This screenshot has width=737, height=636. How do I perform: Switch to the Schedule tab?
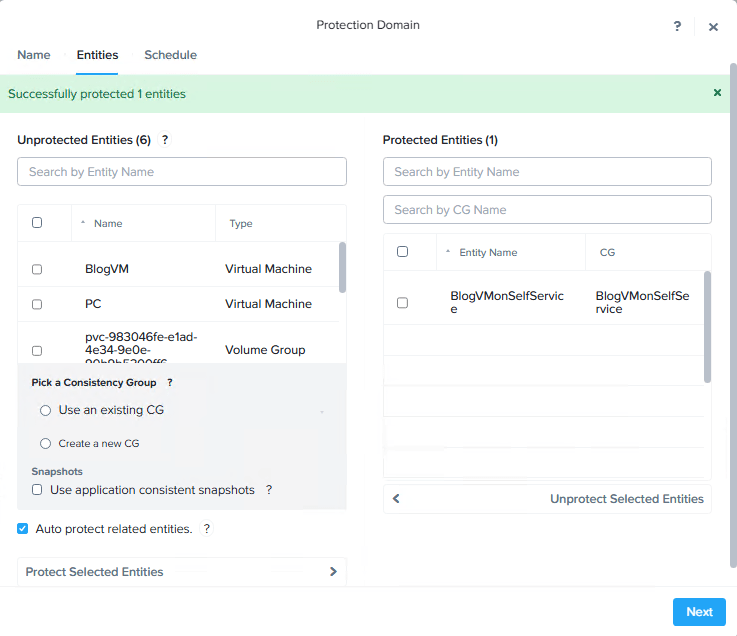(x=170, y=55)
